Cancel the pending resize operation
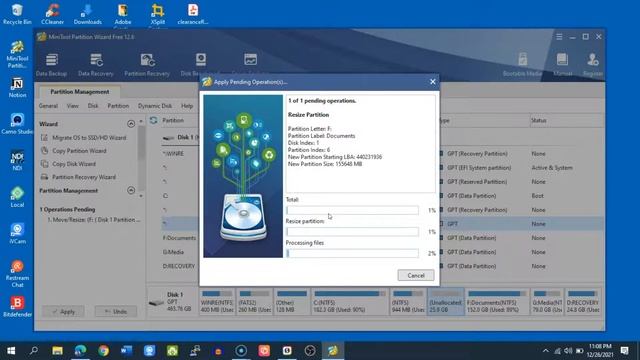The image size is (640, 360). click(416, 276)
